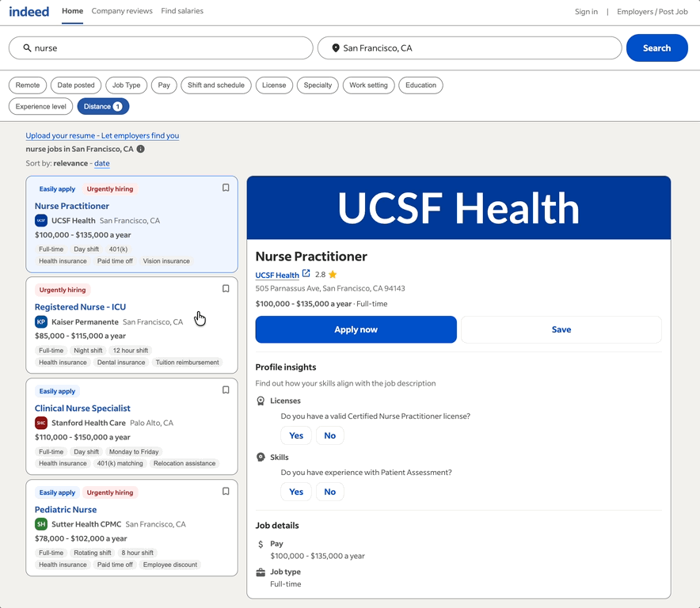Answer No to Patient Assessment question
This screenshot has width=700, height=608.
[330, 492]
